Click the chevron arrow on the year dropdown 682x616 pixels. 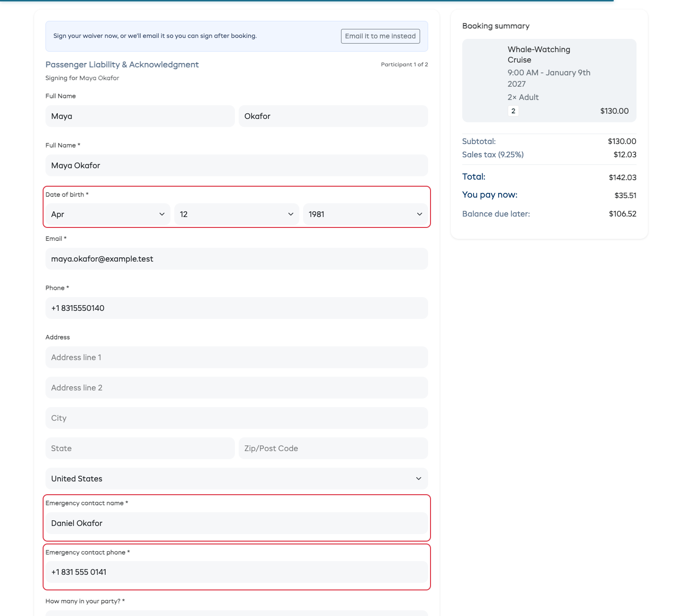tap(419, 214)
